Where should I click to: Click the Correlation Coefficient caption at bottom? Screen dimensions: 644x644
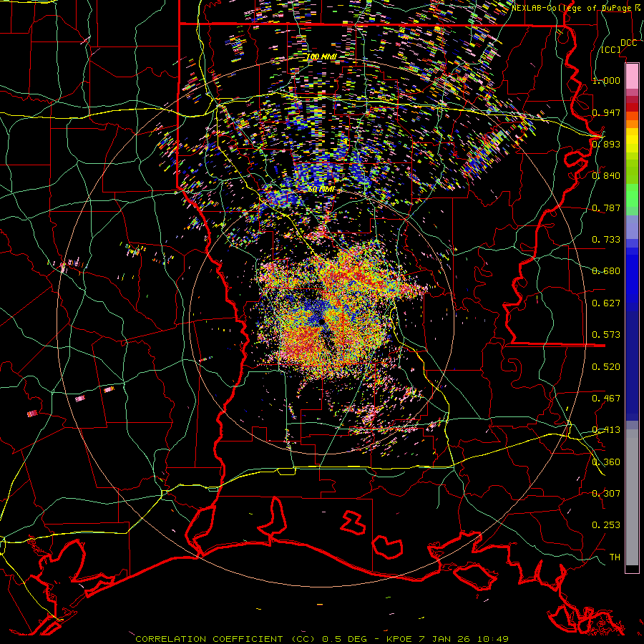[322, 639]
